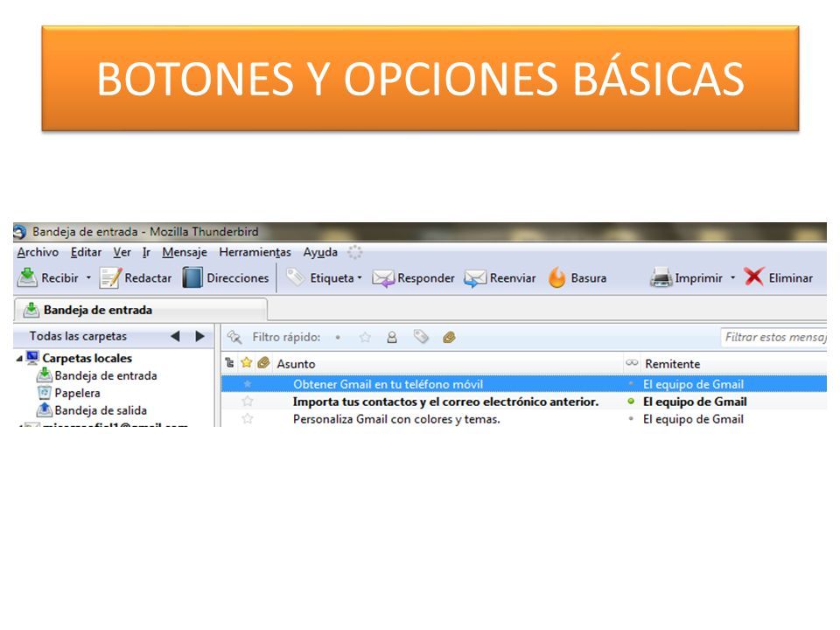This screenshot has width=840, height=630.
Task: Sort by the star column header
Action: 247,362
